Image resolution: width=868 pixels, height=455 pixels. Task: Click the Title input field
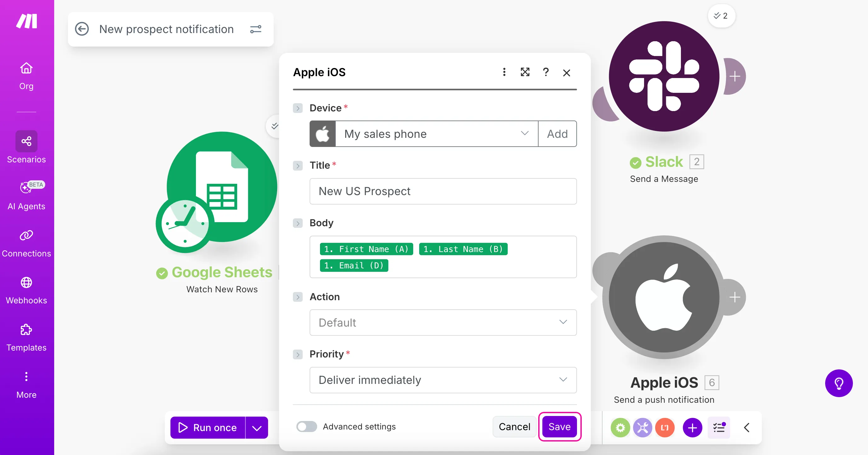[443, 191]
